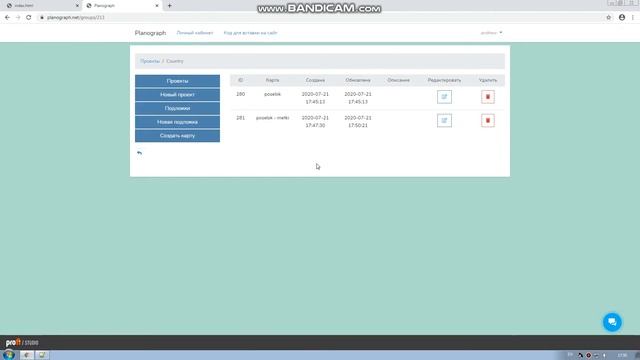Open Подложки in the sidebar
The width and height of the screenshot is (640, 360).
click(177, 108)
